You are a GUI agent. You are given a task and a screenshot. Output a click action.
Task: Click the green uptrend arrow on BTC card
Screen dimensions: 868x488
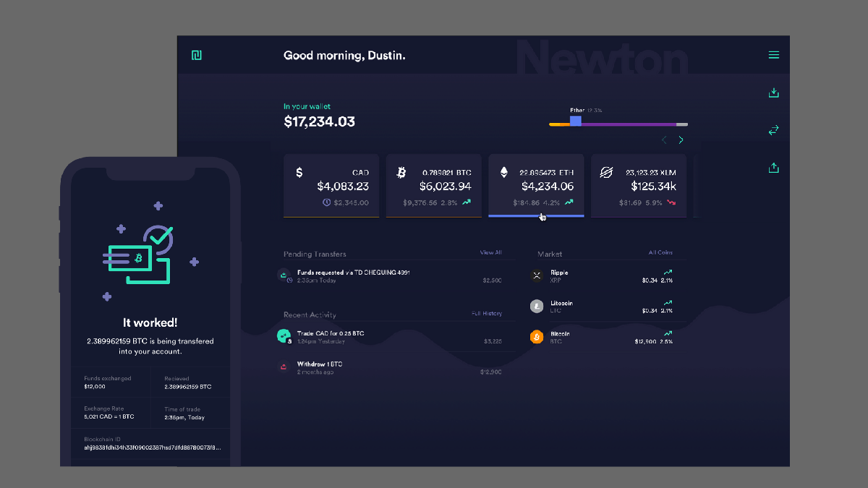467,202
